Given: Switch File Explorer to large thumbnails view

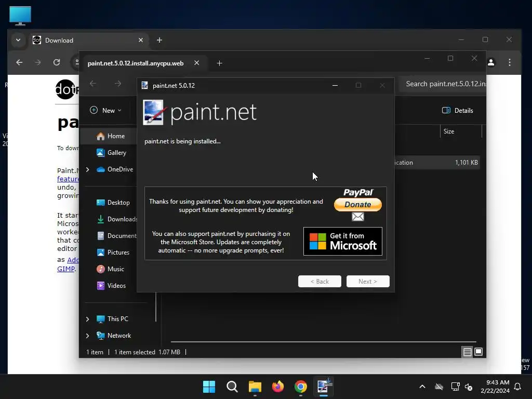Looking at the screenshot, I should point(478,352).
